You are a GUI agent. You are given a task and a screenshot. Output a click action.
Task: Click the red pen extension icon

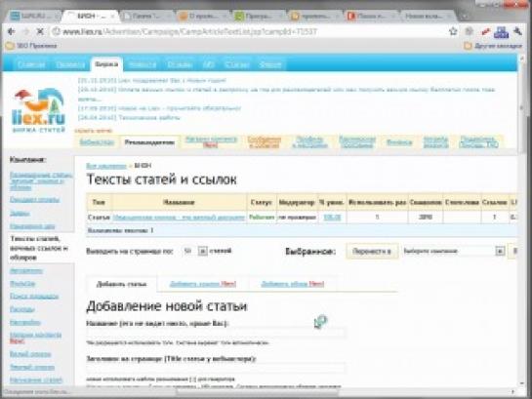(x=485, y=32)
